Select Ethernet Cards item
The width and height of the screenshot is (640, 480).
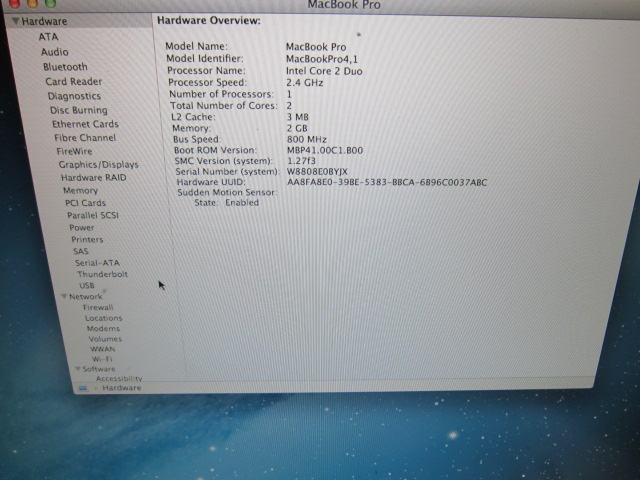click(85, 124)
